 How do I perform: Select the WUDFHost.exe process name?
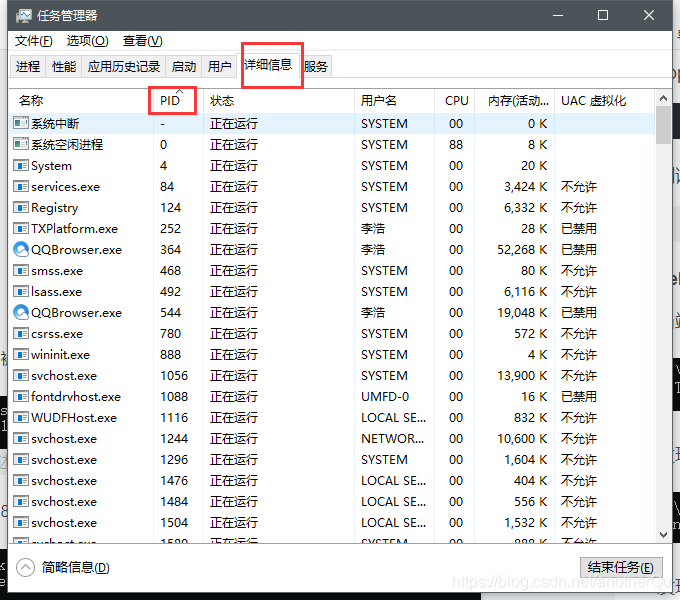(74, 417)
